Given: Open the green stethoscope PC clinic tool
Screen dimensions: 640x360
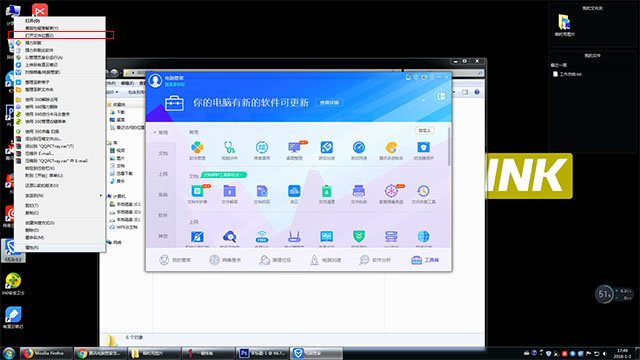Looking at the screenshot, I should 229,147.
